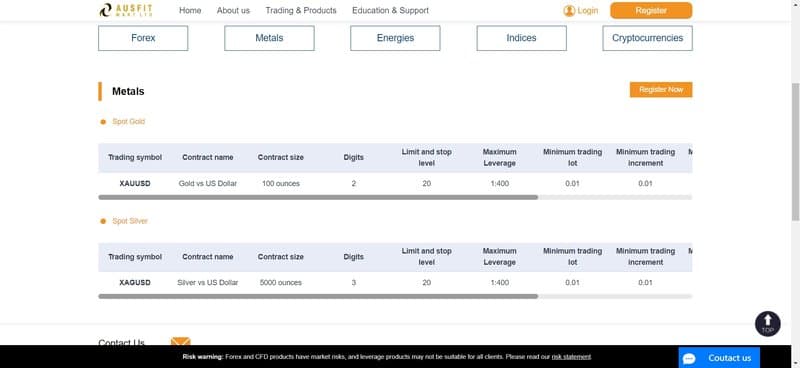Click the orange envelope email icon

pos(181,341)
